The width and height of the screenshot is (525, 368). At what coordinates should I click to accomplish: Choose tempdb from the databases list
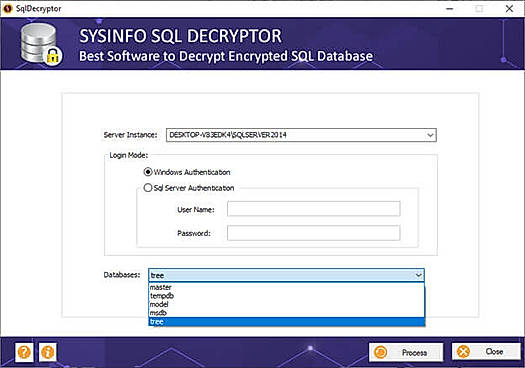click(x=287, y=296)
